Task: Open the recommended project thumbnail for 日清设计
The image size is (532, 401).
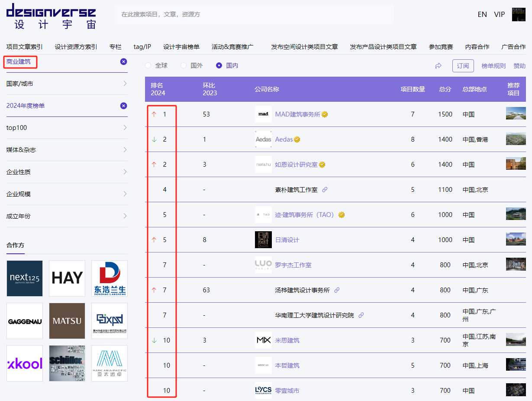Action: tap(516, 239)
